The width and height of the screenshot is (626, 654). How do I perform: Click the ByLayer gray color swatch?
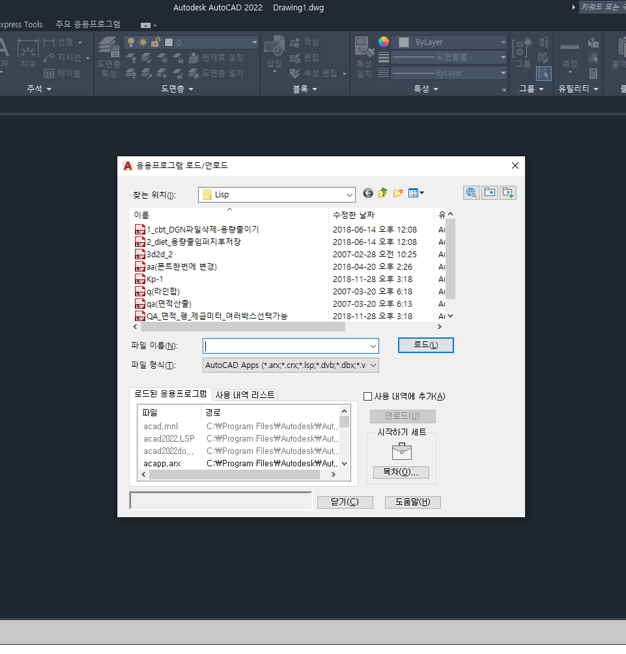click(403, 42)
